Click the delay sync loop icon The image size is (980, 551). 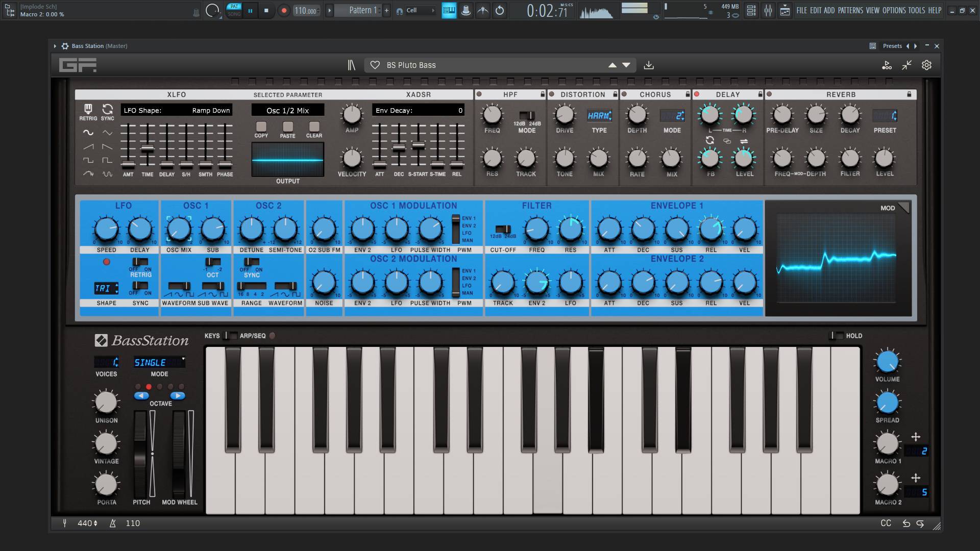pyautogui.click(x=709, y=140)
